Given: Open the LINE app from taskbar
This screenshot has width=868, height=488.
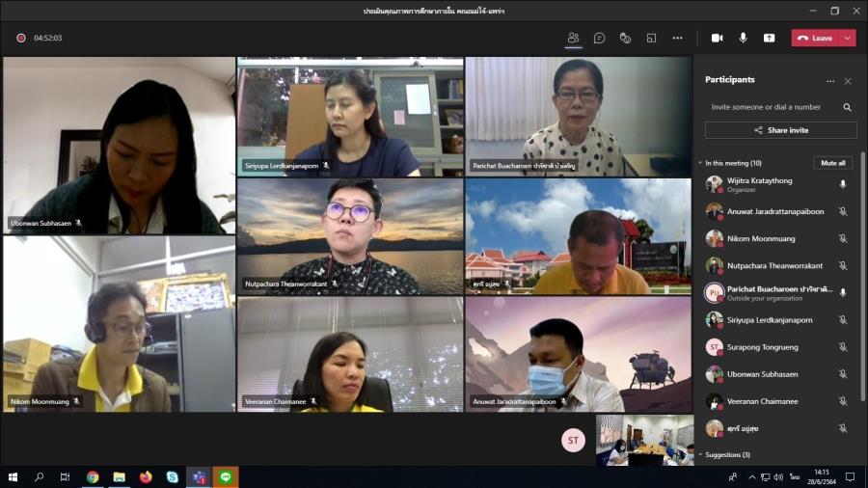Looking at the screenshot, I should (226, 476).
